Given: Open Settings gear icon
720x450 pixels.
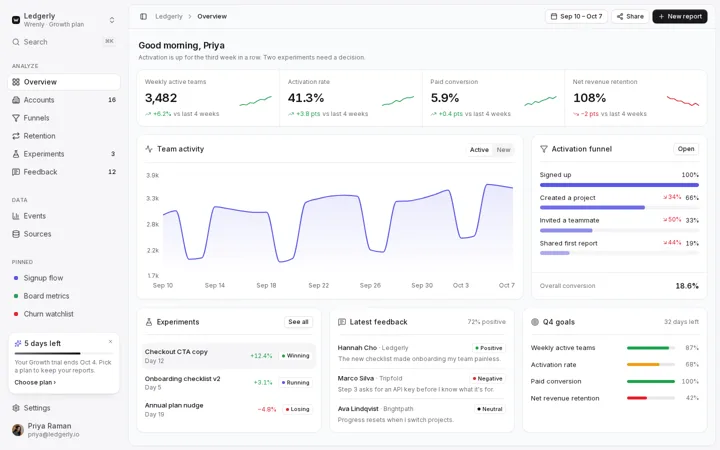Looking at the screenshot, I should coord(16,408).
